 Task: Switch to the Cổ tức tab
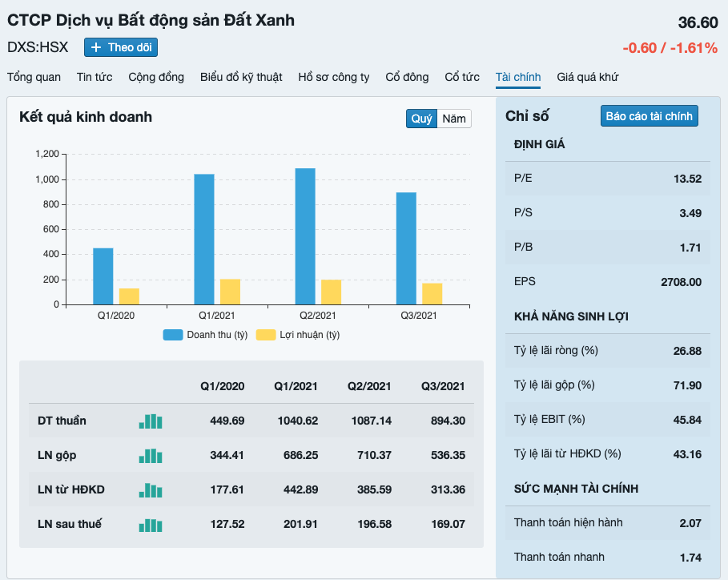[462, 77]
